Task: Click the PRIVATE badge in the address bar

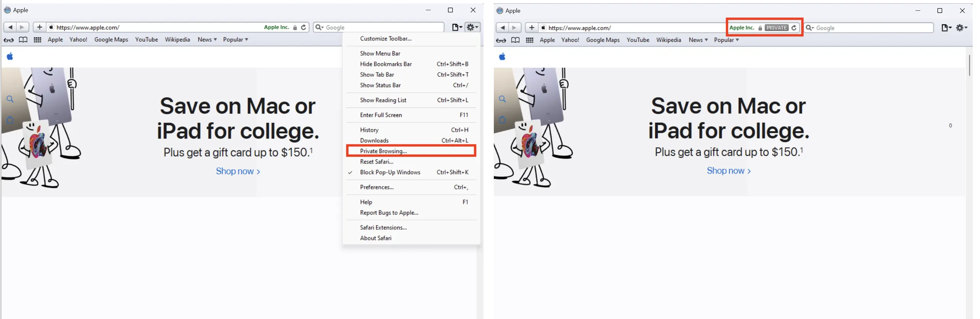Action: click(776, 28)
